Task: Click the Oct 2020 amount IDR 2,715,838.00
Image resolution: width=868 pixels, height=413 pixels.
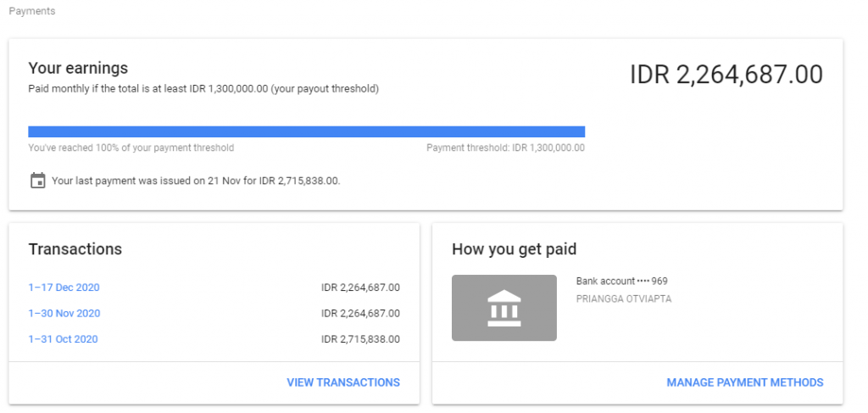Action: coord(360,339)
